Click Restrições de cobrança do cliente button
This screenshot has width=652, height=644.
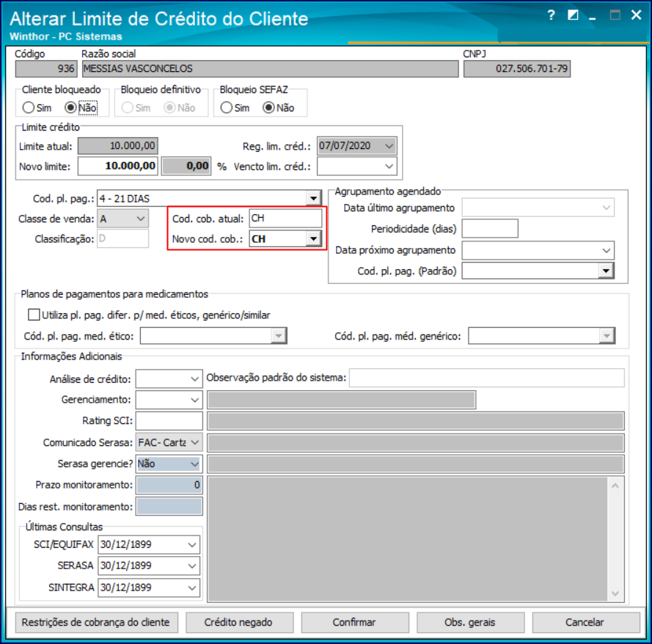click(x=97, y=622)
